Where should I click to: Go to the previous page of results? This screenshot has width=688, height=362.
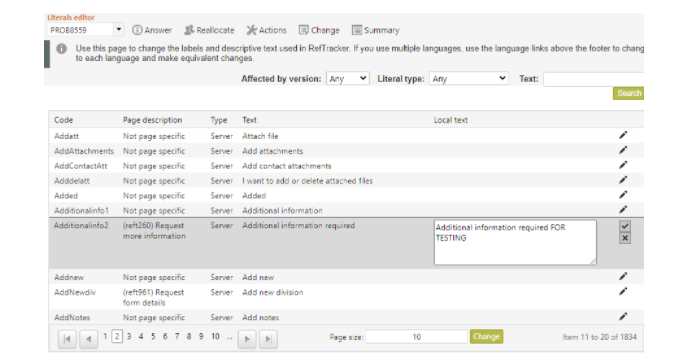[89, 339]
